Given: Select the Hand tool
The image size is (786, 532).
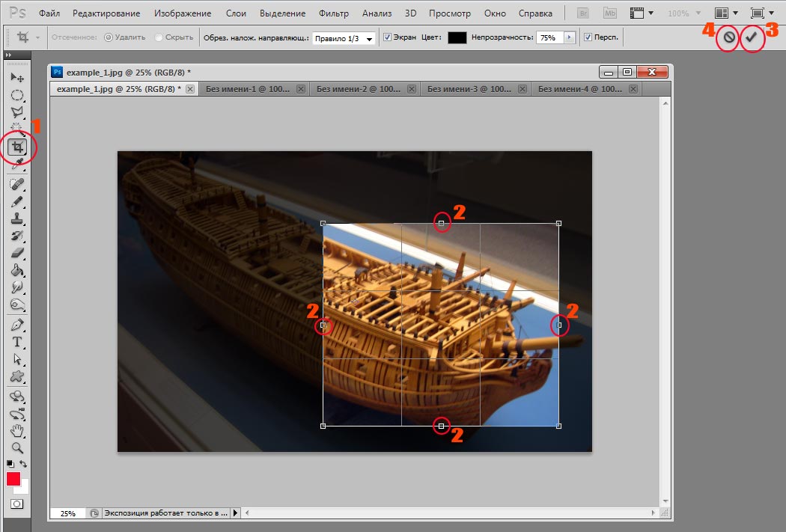Looking at the screenshot, I should coord(16,430).
